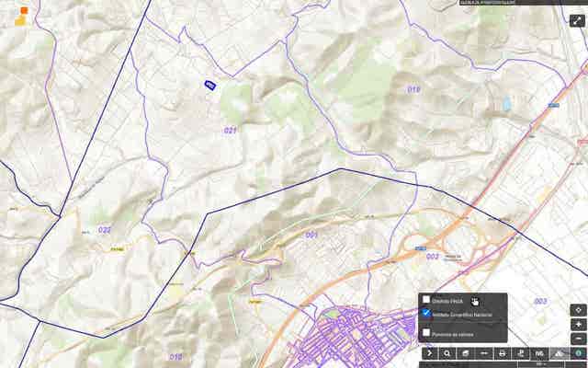The height and width of the screenshot is (368, 588).
Task: Click the zoom in plus button
Action: pos(578,325)
